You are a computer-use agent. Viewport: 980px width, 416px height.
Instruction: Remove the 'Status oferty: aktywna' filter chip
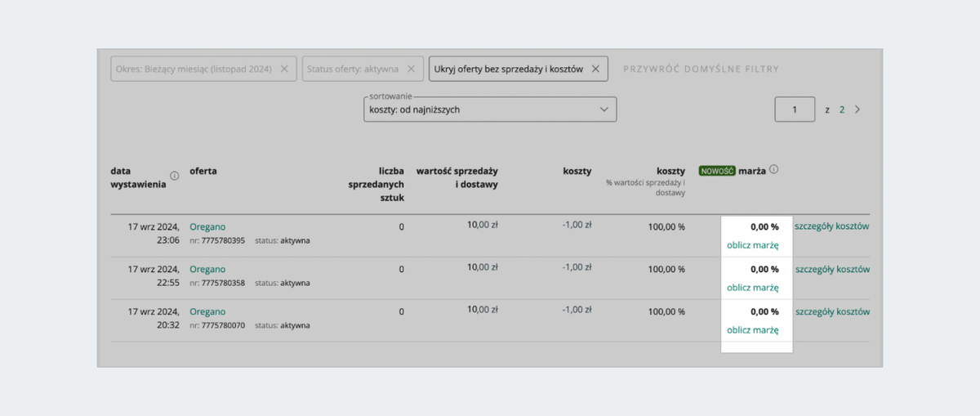point(411,69)
